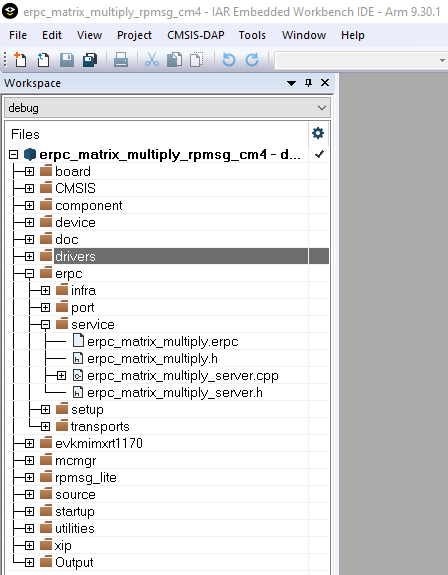
Task: Click the Print toolbar icon
Action: [x=121, y=60]
